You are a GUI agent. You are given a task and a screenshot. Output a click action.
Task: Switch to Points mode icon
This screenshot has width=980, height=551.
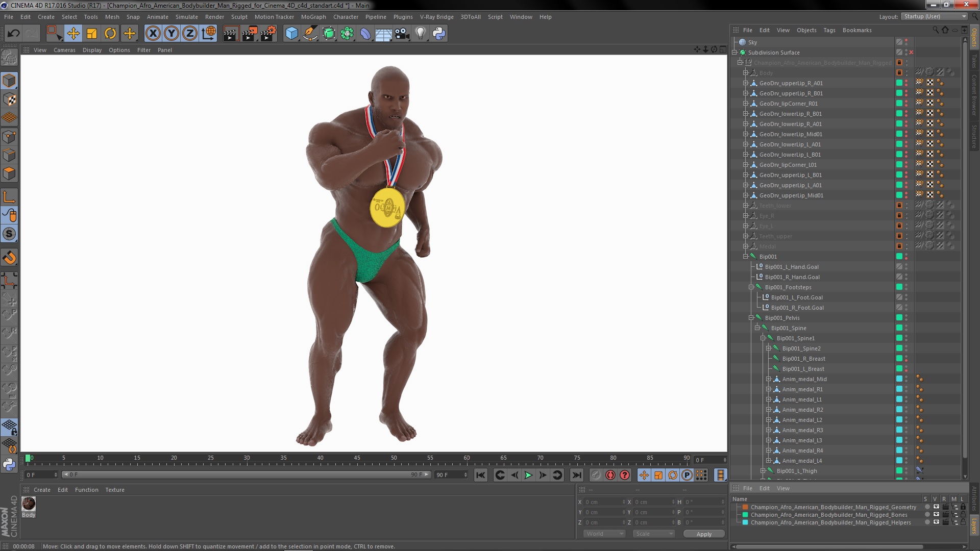point(9,137)
